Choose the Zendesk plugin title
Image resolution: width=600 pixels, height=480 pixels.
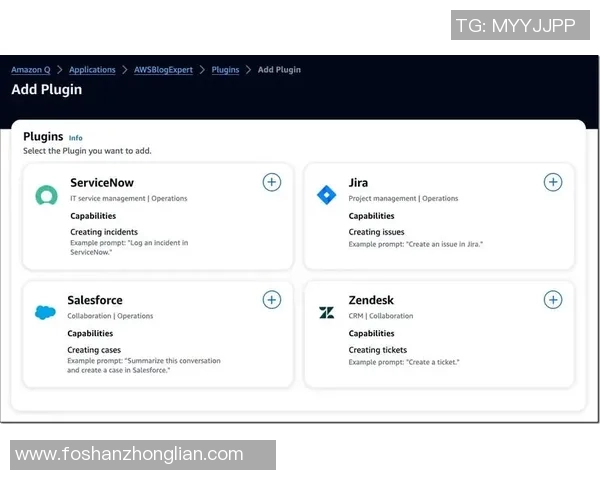click(x=371, y=300)
